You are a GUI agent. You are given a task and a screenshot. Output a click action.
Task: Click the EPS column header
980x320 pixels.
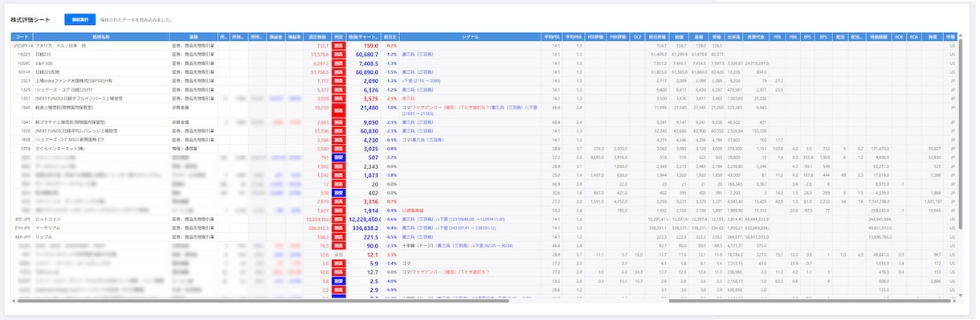[808, 36]
